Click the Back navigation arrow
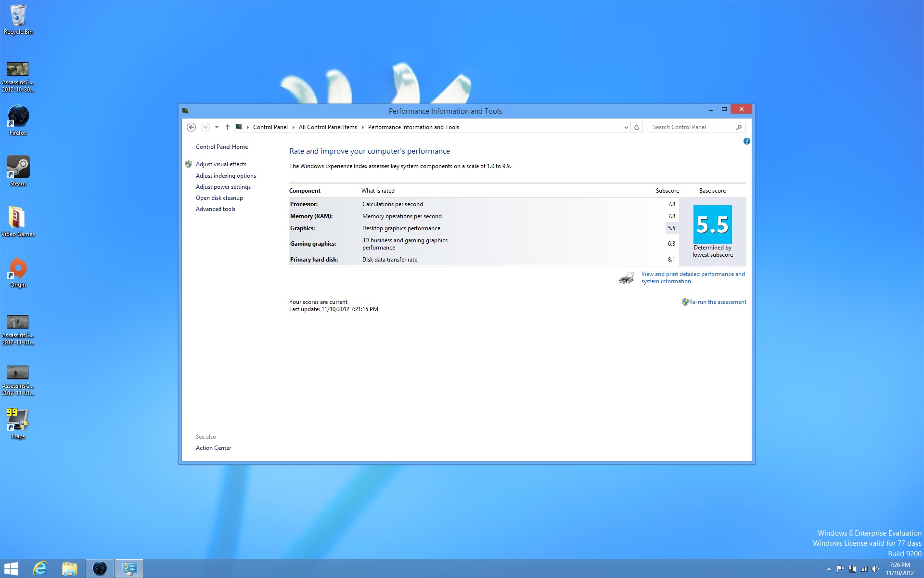The width and height of the screenshot is (924, 578). click(x=191, y=127)
